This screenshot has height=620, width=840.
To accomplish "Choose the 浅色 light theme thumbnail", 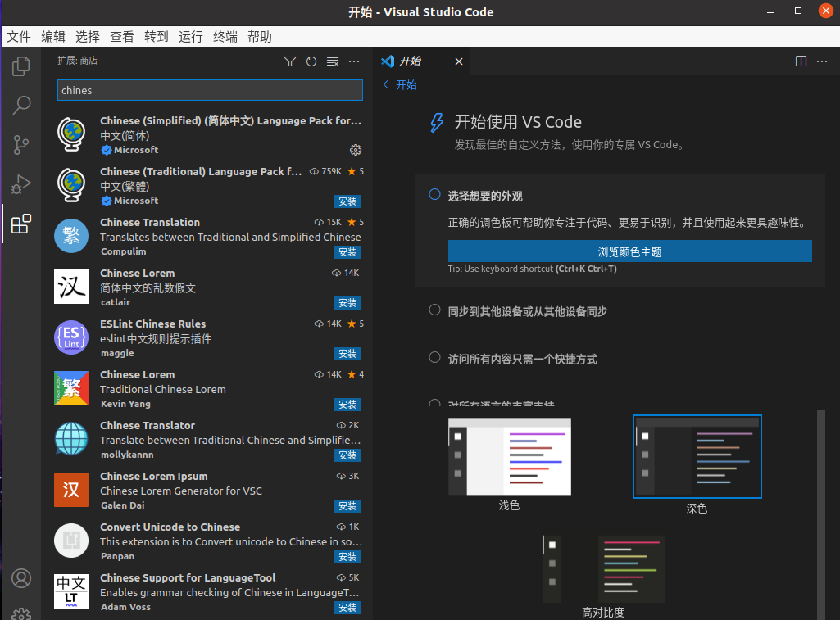I will coord(510,456).
